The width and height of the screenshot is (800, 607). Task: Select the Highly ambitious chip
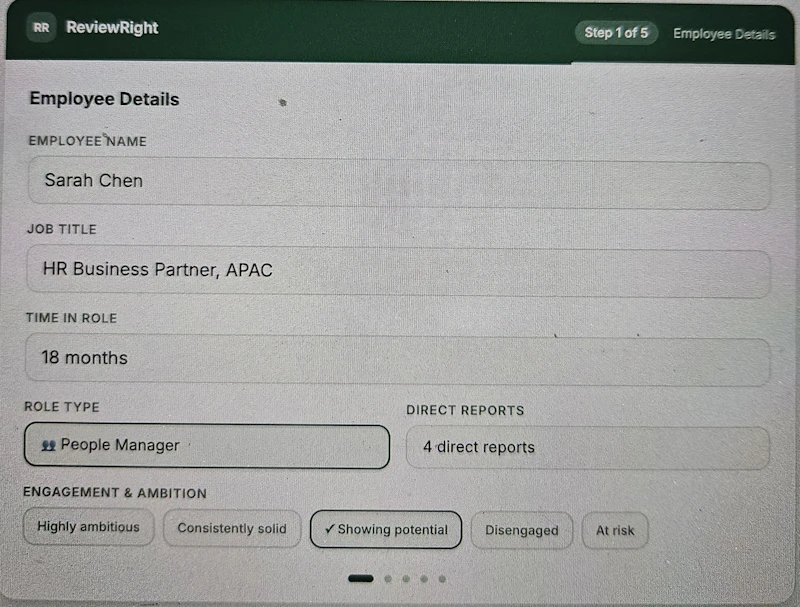[88, 527]
